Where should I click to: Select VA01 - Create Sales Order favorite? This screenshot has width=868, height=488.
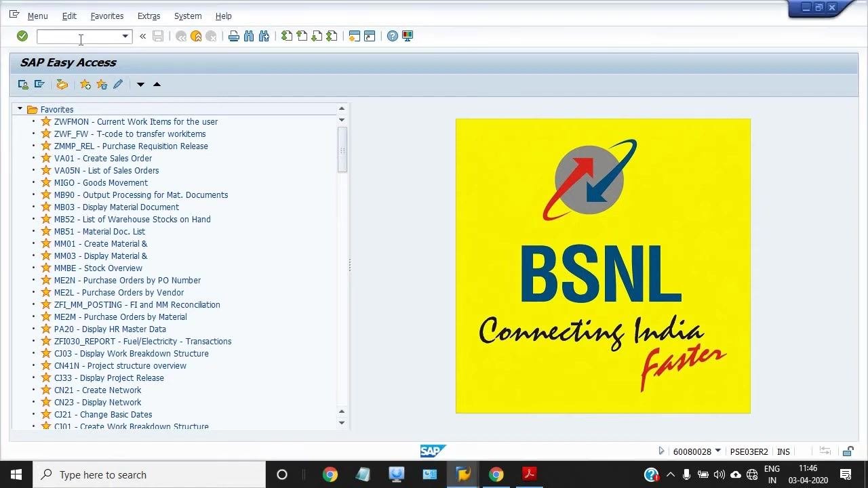103,158
